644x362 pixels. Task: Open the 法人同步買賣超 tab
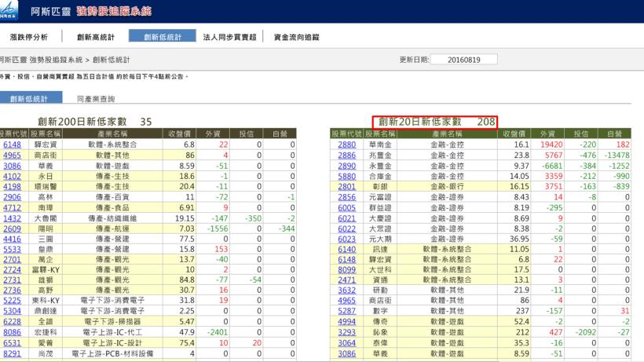[x=229, y=37]
